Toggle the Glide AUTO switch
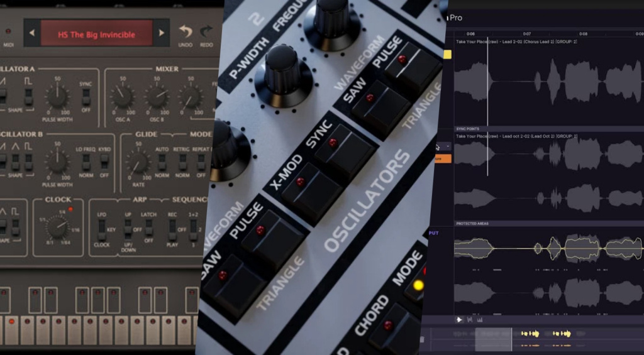Image resolution: width=644 pixels, height=355 pixels. 162,162
